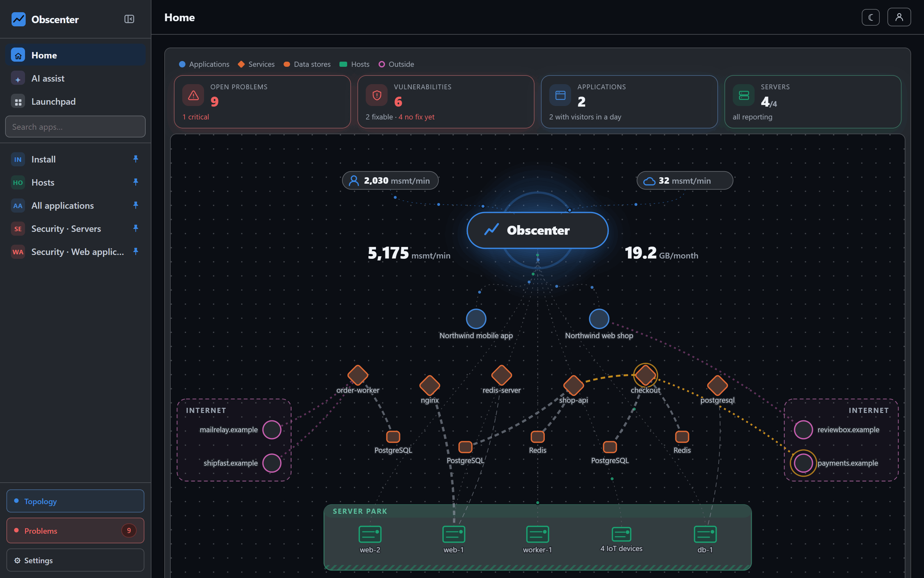Image resolution: width=924 pixels, height=578 pixels.
Task: Select the shipfast.example outside node
Action: pyautogui.click(x=272, y=463)
